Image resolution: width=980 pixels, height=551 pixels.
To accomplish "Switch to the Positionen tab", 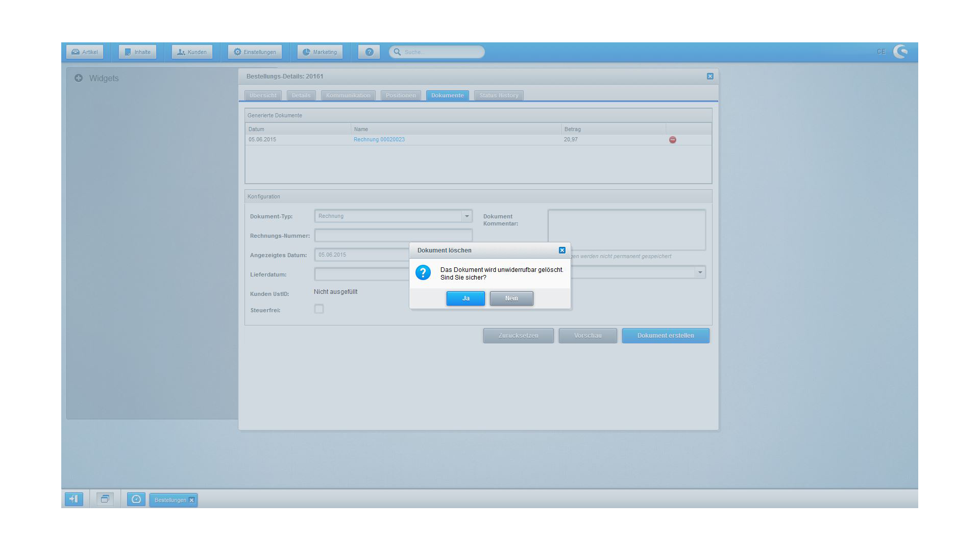I will [401, 95].
